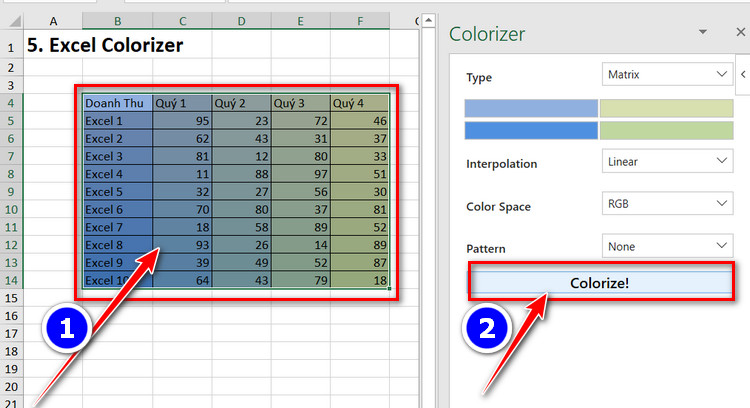Select column F header
The image size is (750, 408).
[360, 21]
